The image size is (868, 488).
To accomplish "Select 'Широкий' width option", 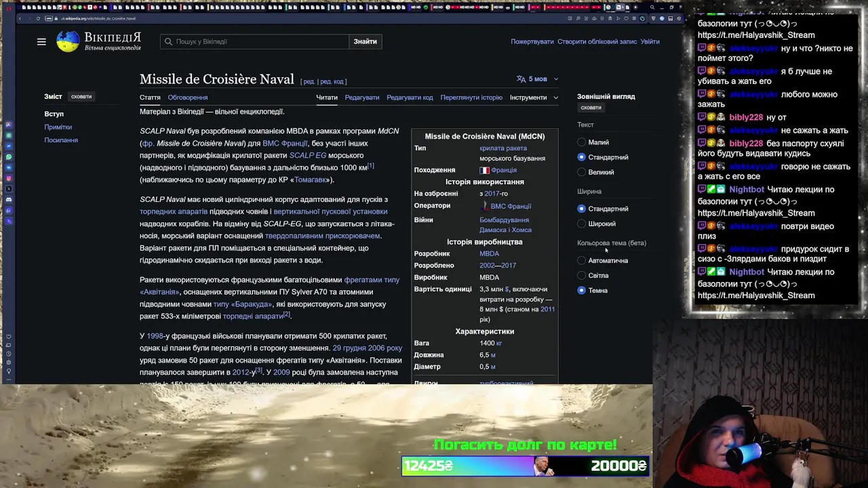I will [581, 224].
